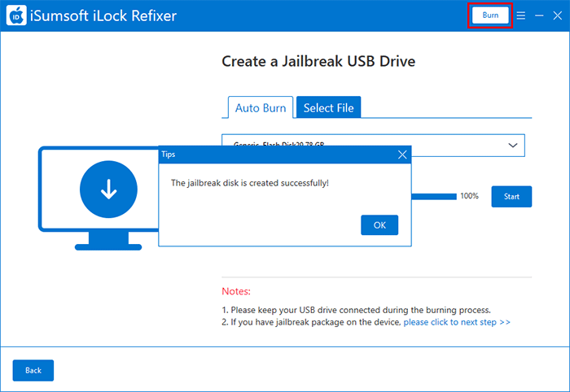Click 'The jailbreak disk is created successfully!' text

(250, 183)
